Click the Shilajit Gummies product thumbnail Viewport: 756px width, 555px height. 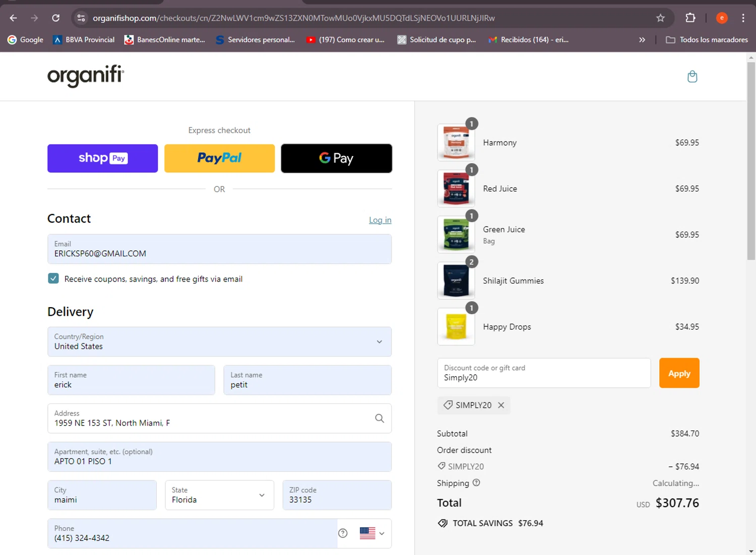456,281
